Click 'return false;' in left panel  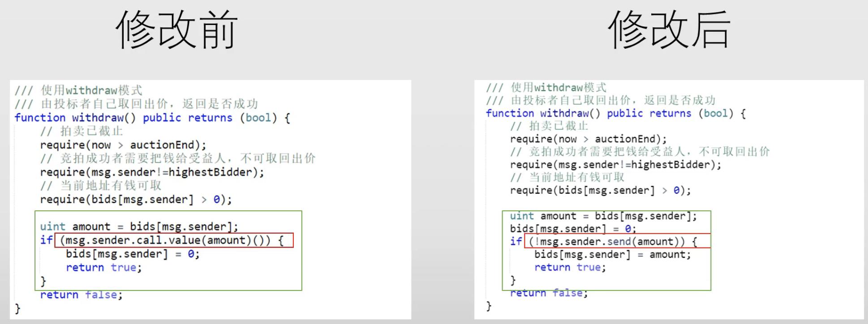pyautogui.click(x=81, y=294)
